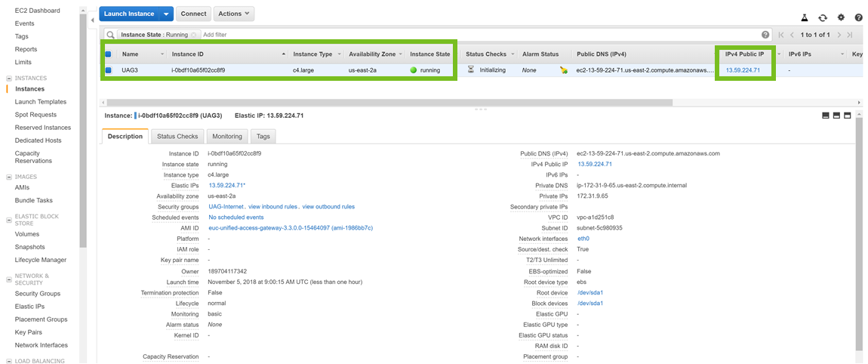
Task: Click the filter bar help icon
Action: click(765, 34)
